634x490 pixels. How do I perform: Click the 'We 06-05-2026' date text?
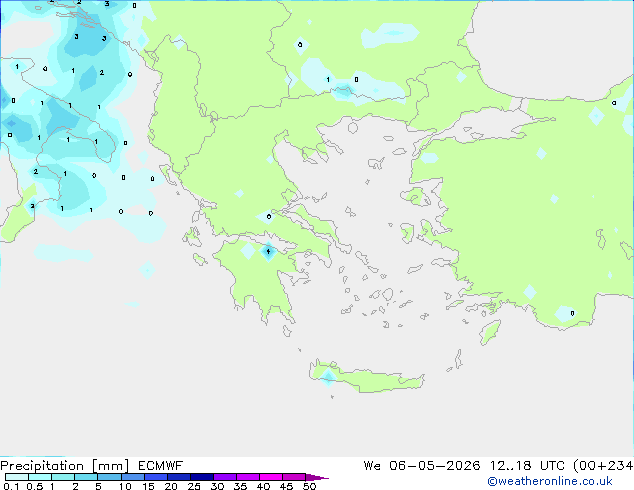point(422,466)
